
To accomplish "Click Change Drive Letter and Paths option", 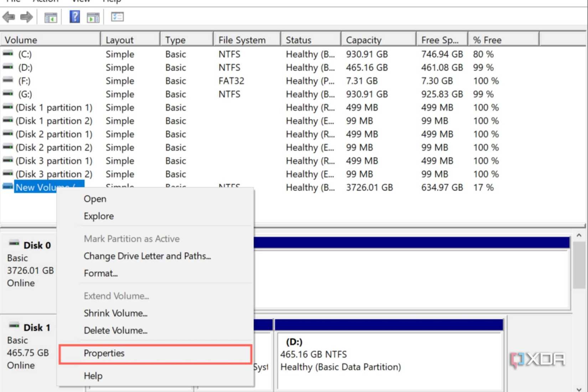I will pos(147,256).
